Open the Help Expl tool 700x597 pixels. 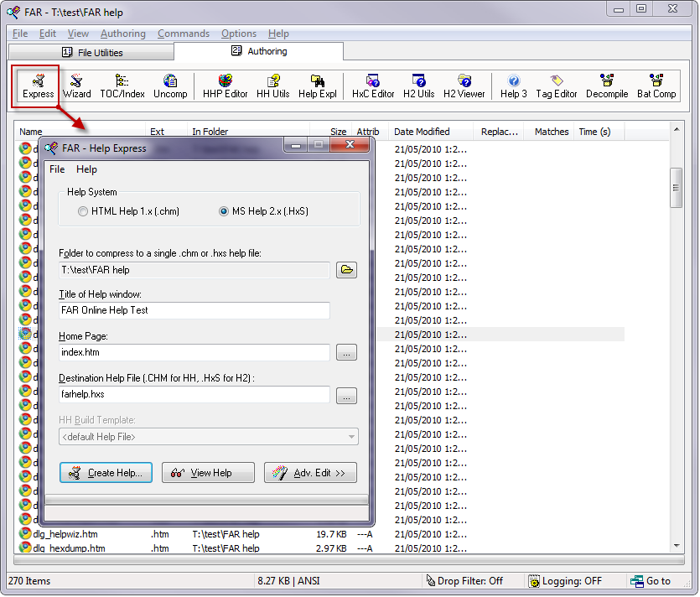pyautogui.click(x=318, y=86)
